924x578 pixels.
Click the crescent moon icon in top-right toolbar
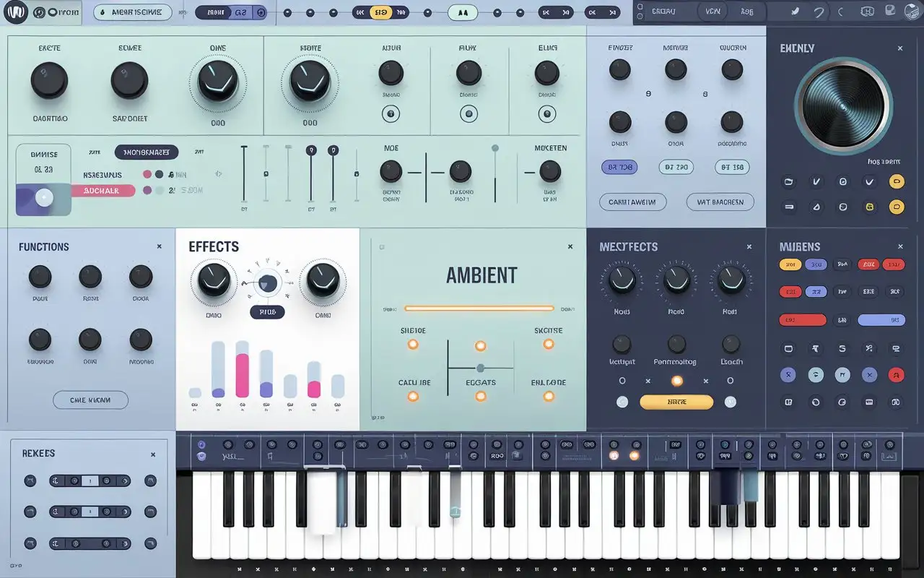tap(841, 12)
